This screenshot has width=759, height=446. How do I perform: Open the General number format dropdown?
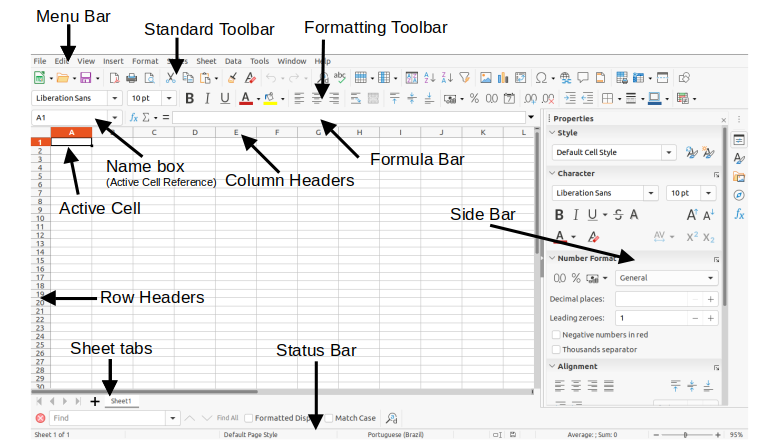click(x=711, y=278)
